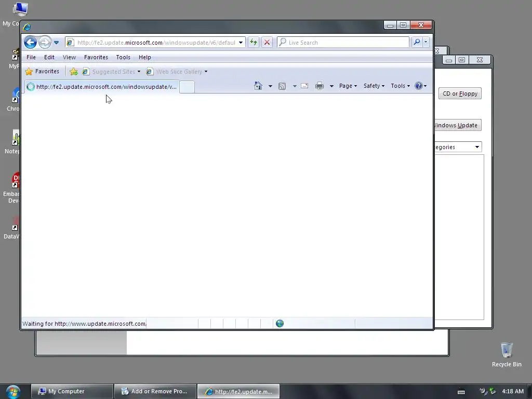Screen dimensions: 532x399
Task: Click the New Tab button
Action: pyautogui.click(x=187, y=87)
